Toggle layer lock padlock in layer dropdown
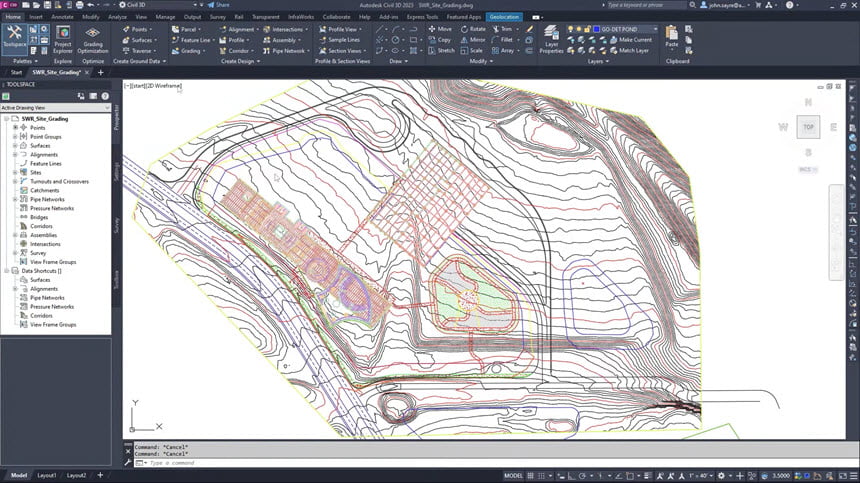 tap(586, 29)
